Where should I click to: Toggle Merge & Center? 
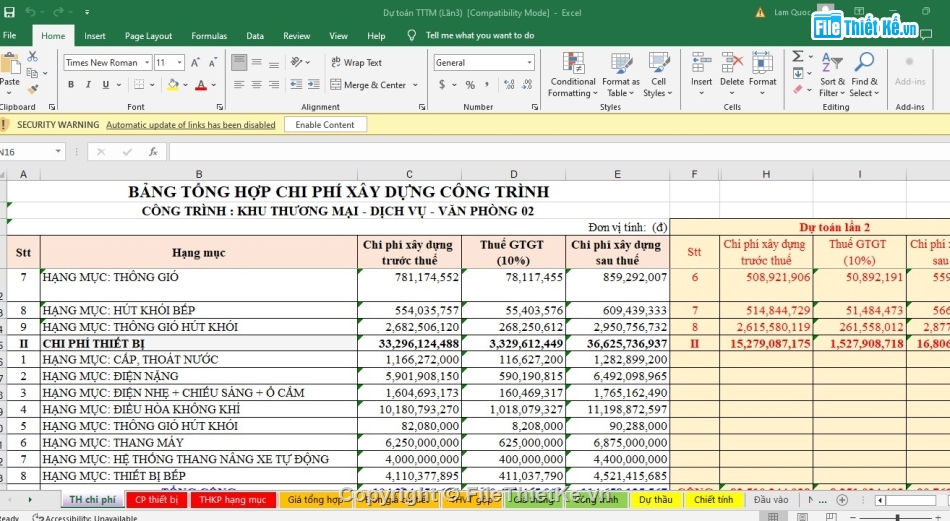pyautogui.click(x=368, y=85)
